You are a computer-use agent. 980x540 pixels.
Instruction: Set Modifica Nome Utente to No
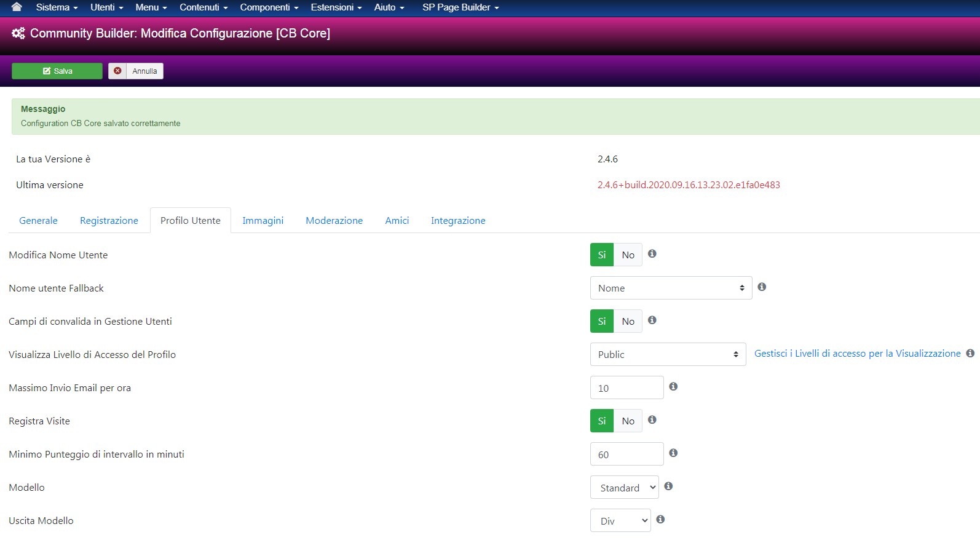628,255
